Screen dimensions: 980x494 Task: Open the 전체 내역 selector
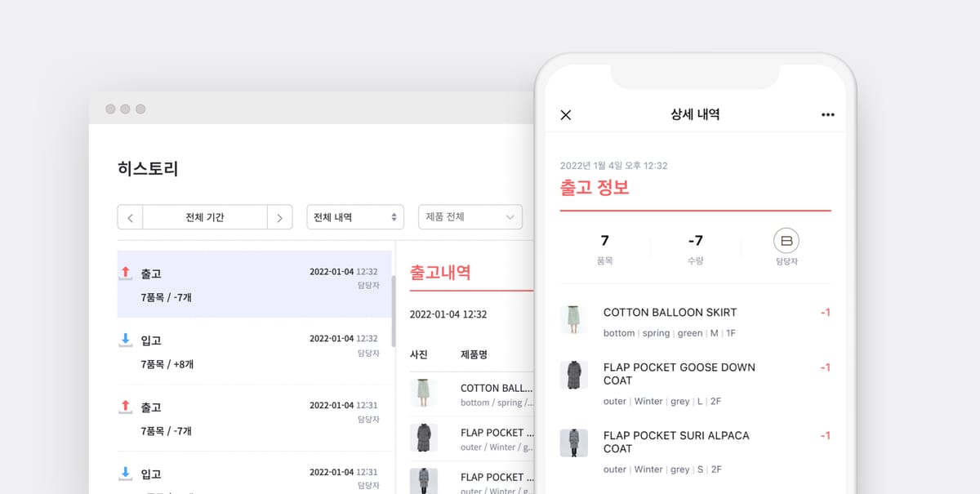(355, 217)
